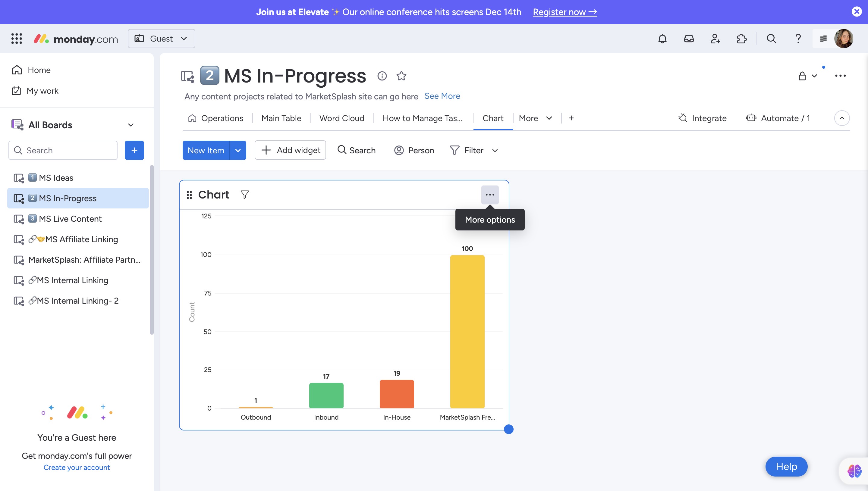This screenshot has height=491, width=868.
Task: Open the MS Internal Linking board
Action: (x=77, y=280)
